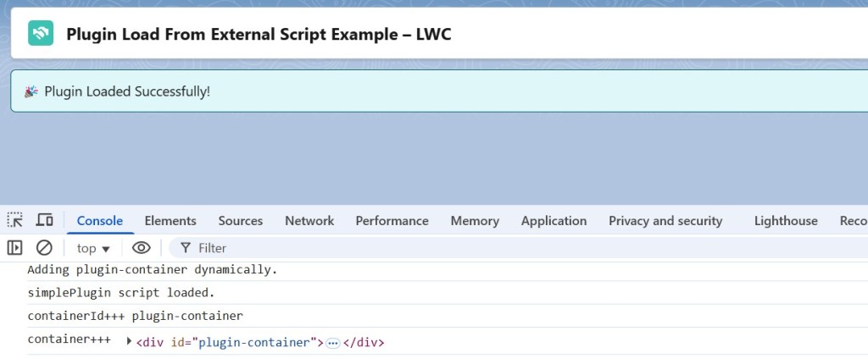868x364 pixels.
Task: Toggle the device toolbar icon
Action: pyautogui.click(x=45, y=220)
